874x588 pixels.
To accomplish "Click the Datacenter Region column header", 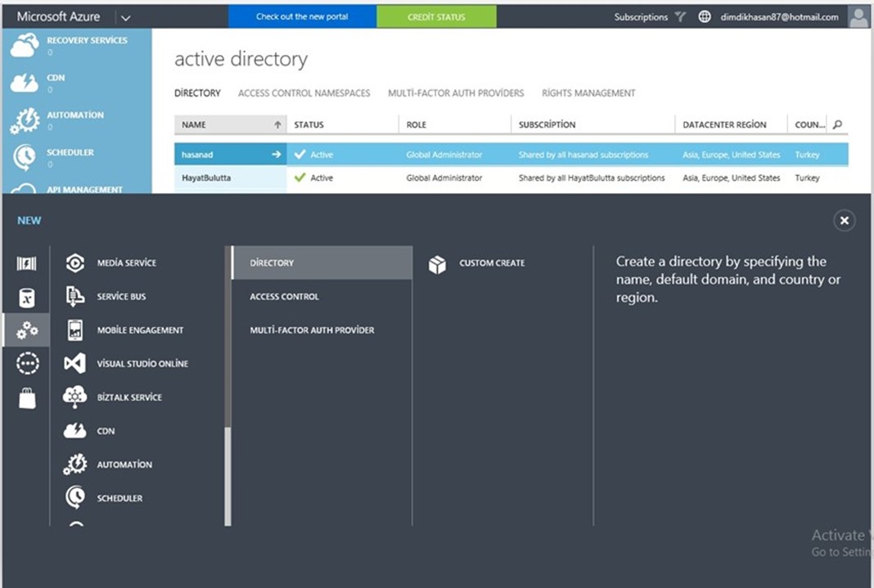I will pos(732,125).
